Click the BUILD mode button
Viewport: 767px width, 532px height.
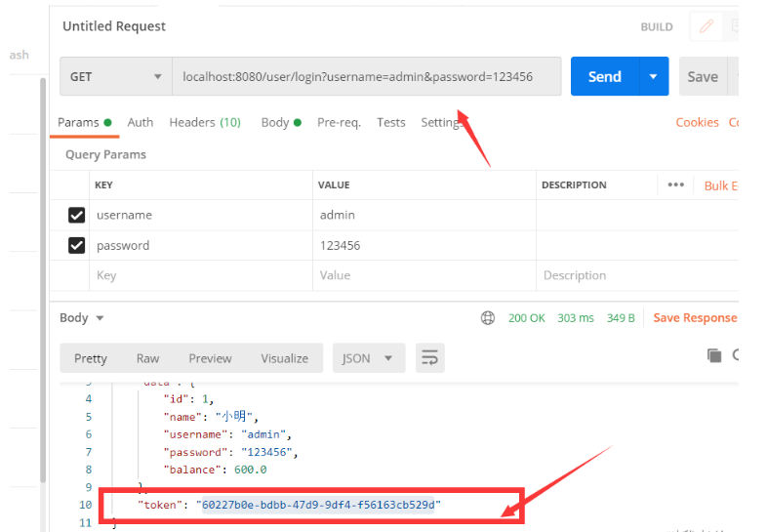point(657,27)
